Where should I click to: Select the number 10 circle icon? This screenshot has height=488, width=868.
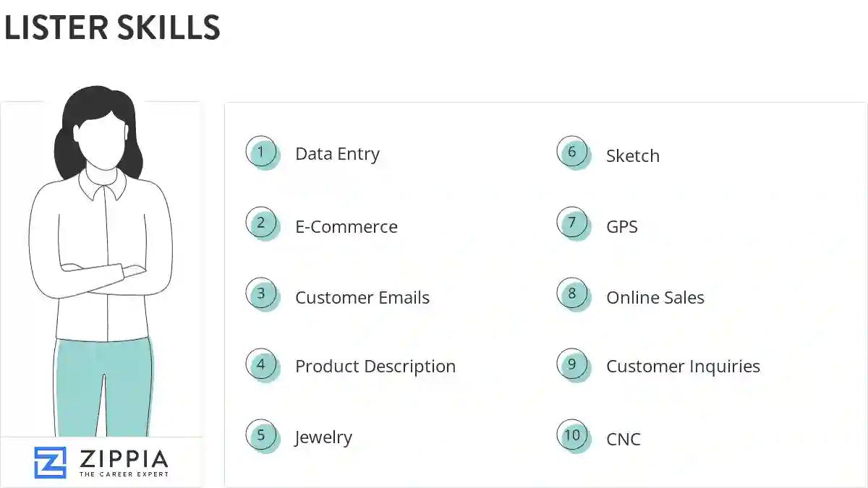[572, 436]
